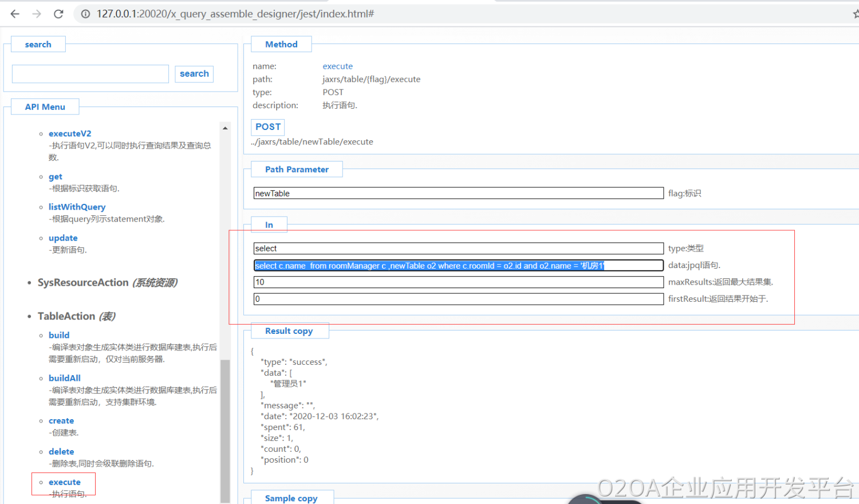Click the maxResults input field

458,282
